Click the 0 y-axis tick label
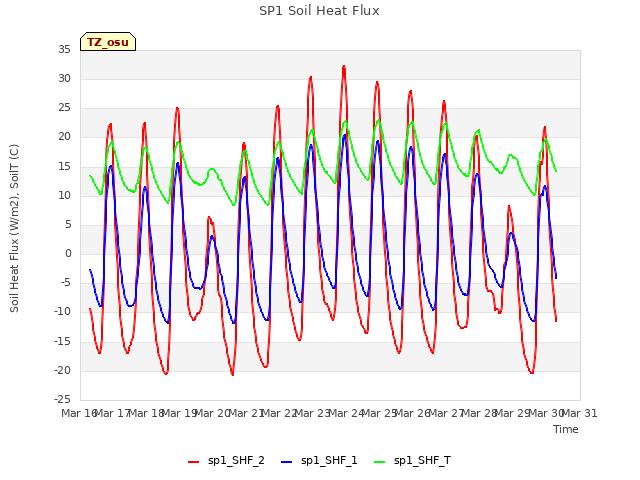 click(68, 253)
